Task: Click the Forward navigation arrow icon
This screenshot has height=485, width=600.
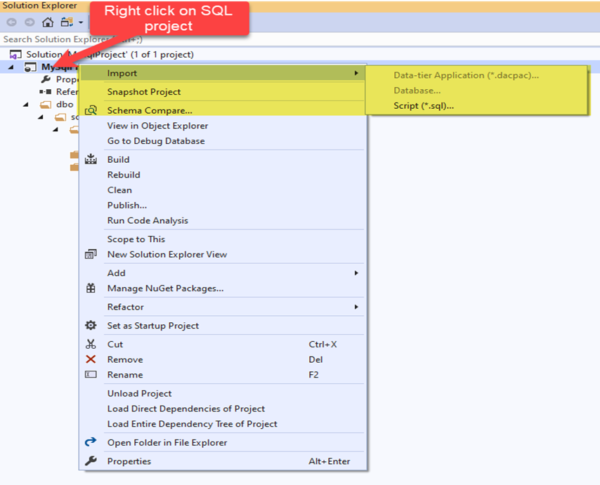Action: coord(29,22)
